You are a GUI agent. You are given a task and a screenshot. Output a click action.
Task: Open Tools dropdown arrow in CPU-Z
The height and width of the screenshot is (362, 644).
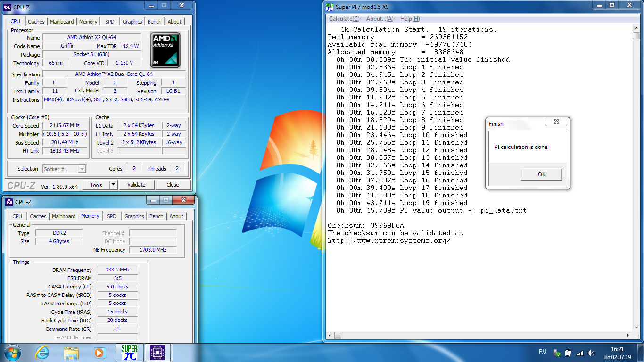point(113,185)
